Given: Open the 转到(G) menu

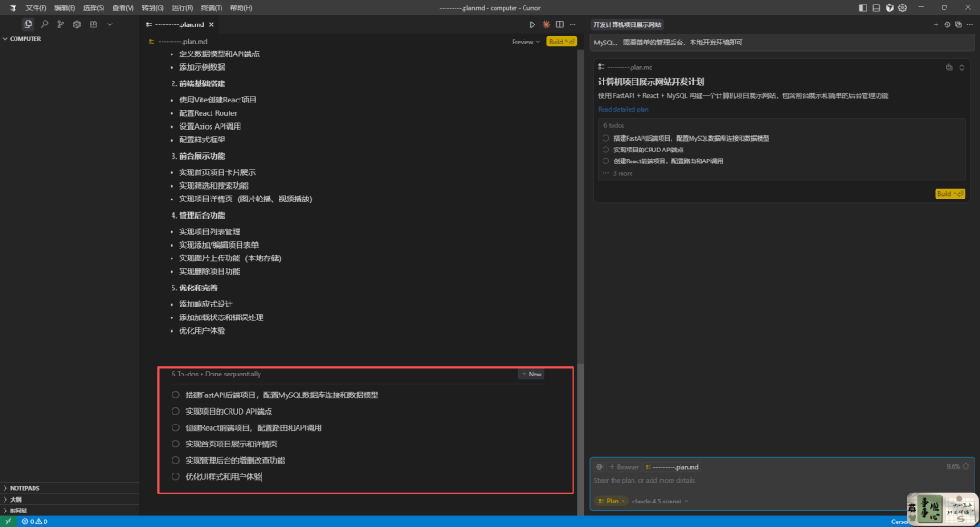Looking at the screenshot, I should click(152, 7).
